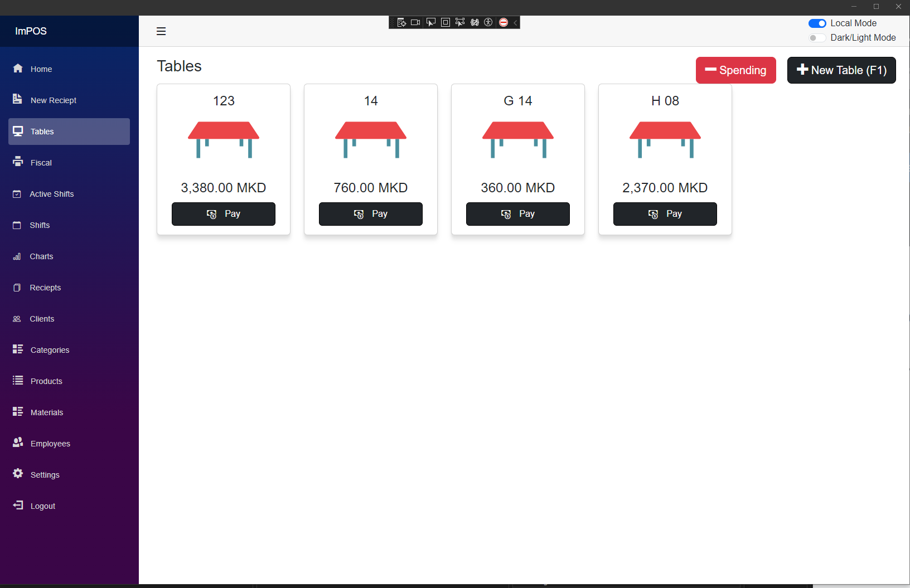This screenshot has height=588, width=910.
Task: Open New Reciept from the sidebar
Action: [x=69, y=100]
